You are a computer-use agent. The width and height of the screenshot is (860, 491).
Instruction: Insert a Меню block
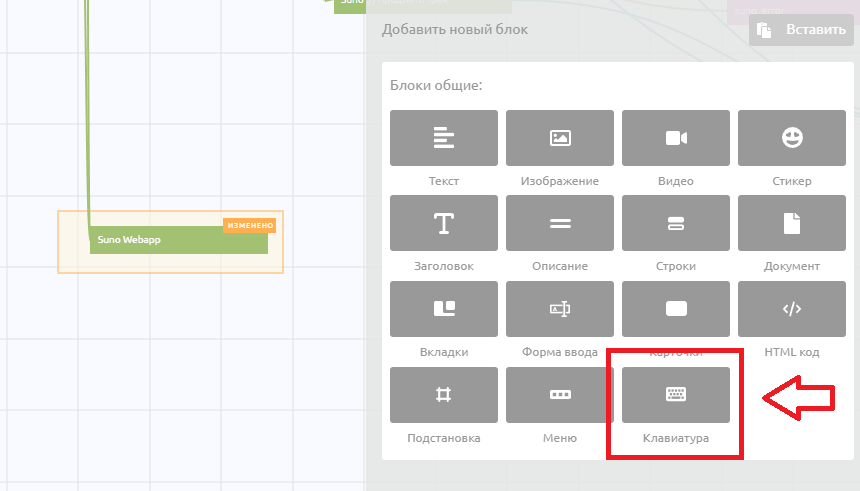tap(559, 394)
